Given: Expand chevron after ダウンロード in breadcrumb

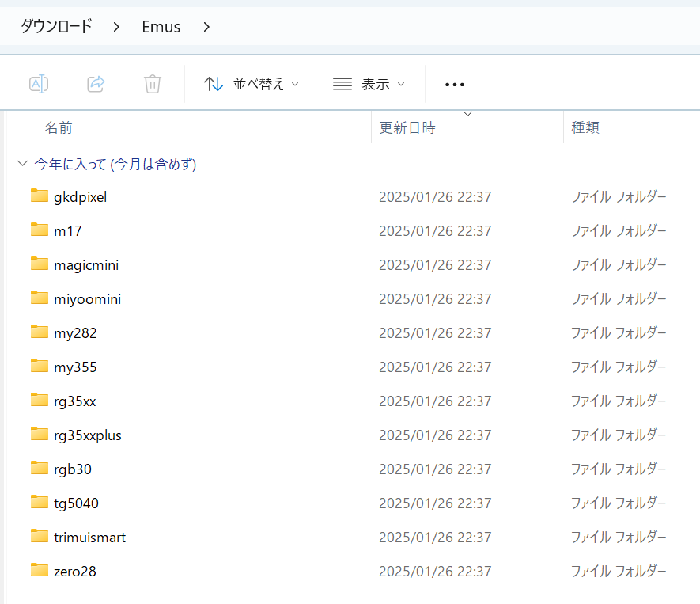Looking at the screenshot, I should pyautogui.click(x=116, y=27).
